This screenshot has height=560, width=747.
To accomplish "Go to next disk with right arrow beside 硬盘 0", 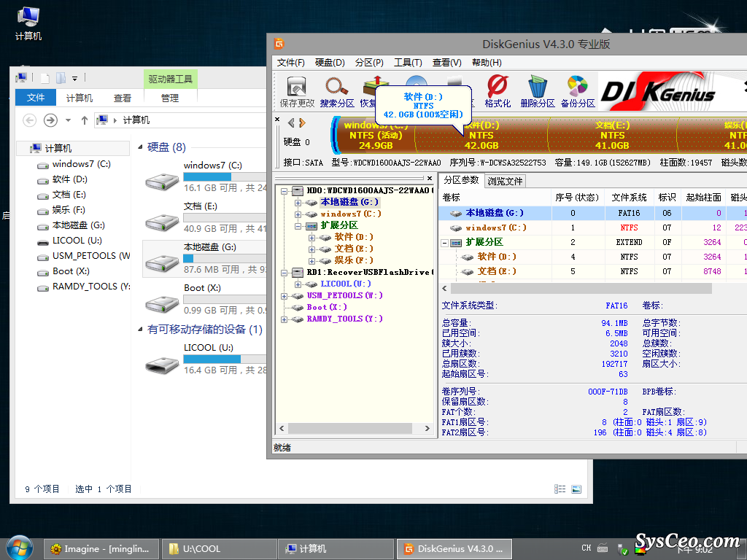I will point(302,123).
